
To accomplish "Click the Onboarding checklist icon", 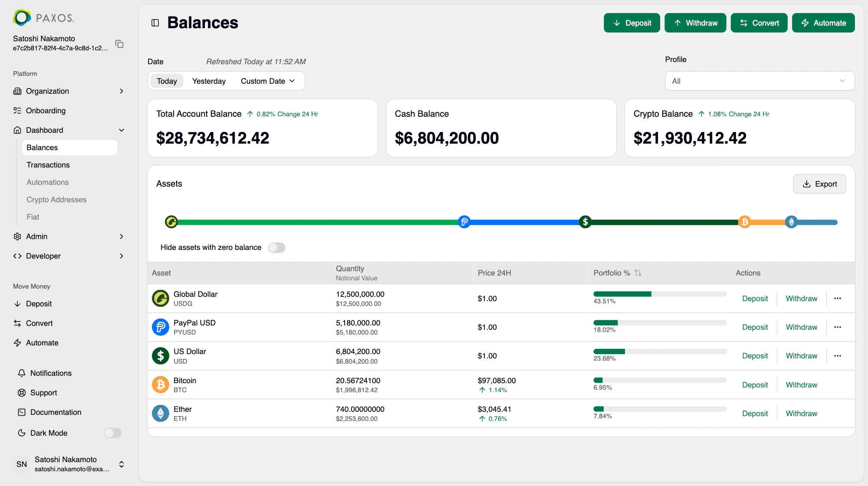I will pyautogui.click(x=17, y=111).
